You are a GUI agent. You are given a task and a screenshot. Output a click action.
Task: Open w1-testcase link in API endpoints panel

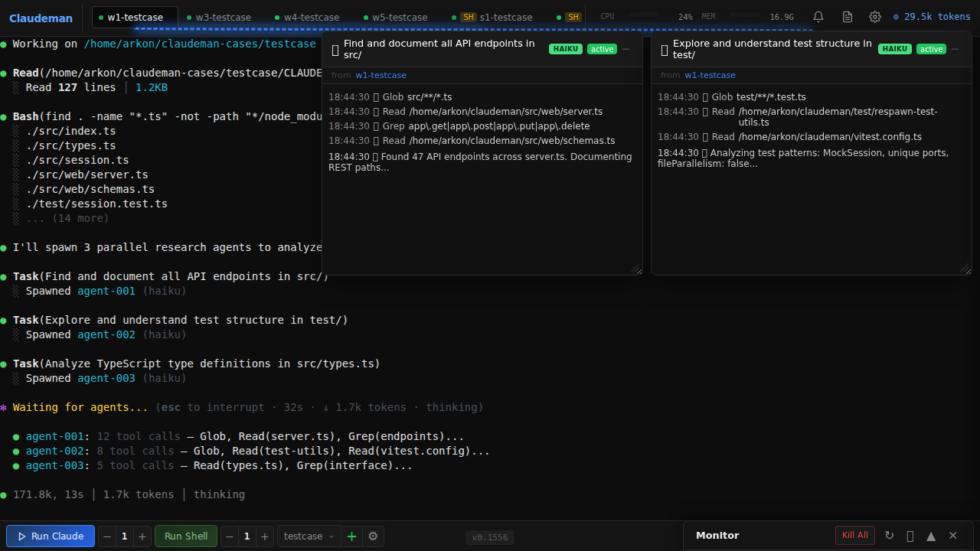(x=381, y=75)
